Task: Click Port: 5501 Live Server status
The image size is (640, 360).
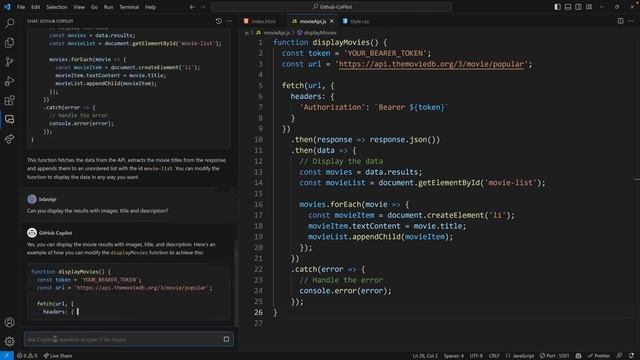Action: coord(554,356)
